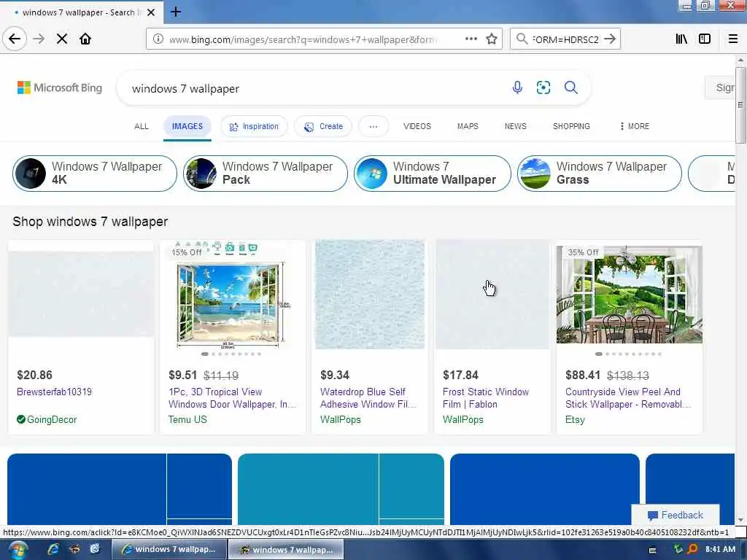This screenshot has height=560, width=747.
Task: Stop page loading with the X button
Action: click(x=62, y=39)
